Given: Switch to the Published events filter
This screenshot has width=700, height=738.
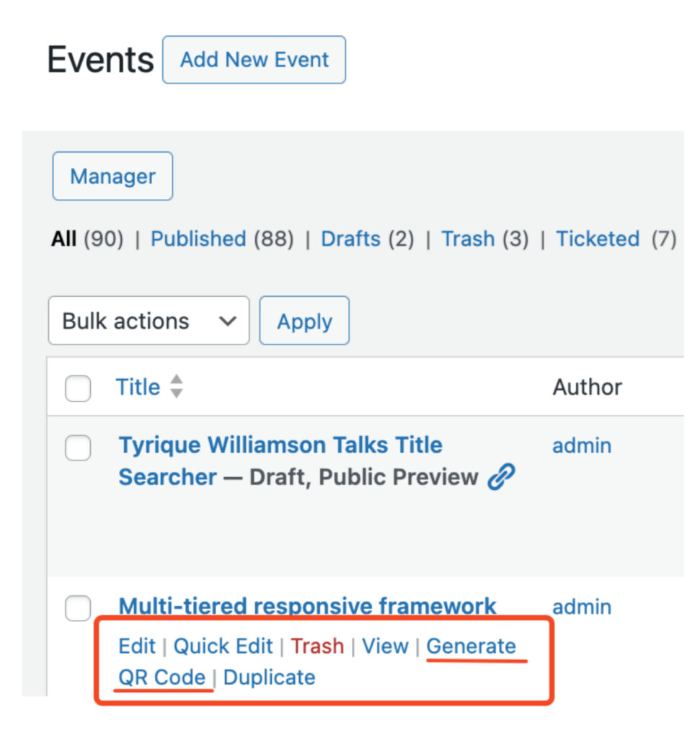Looking at the screenshot, I should (198, 239).
